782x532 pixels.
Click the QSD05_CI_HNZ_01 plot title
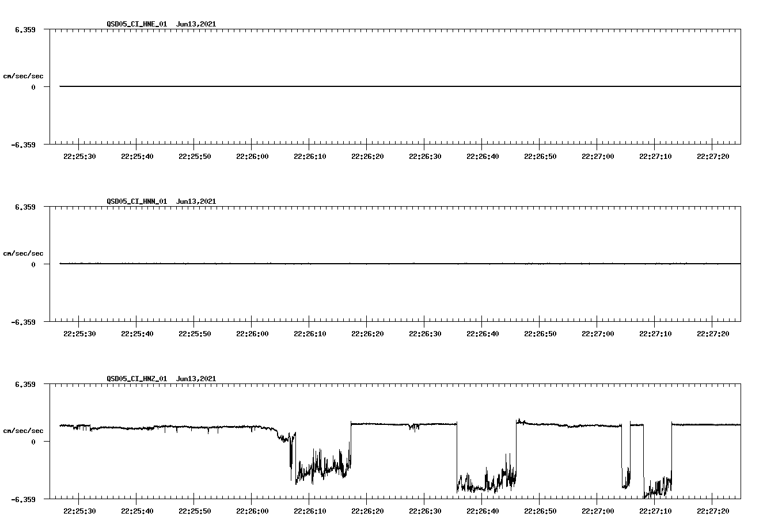[x=161, y=379]
